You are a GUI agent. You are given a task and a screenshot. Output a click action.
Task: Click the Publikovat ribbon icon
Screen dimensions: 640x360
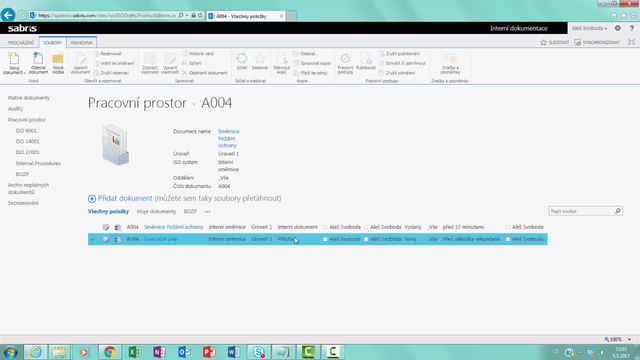tap(366, 61)
